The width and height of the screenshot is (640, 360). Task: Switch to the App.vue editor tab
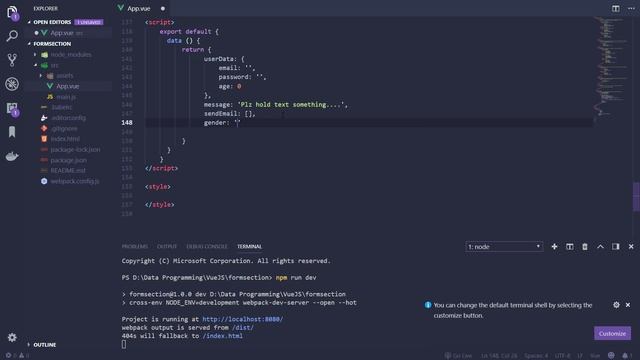pyautogui.click(x=142, y=8)
